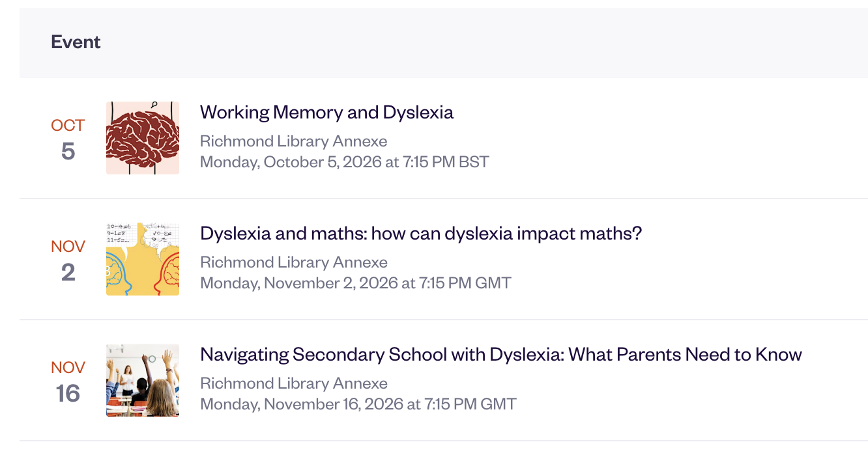
Task: Open the brain illustration thumbnail
Action: point(143,138)
